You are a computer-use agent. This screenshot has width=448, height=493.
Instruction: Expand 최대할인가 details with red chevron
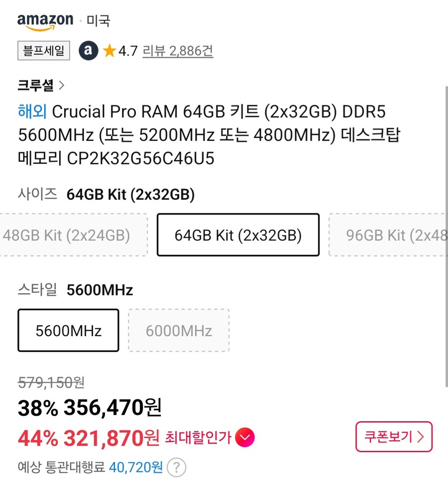[245, 436]
